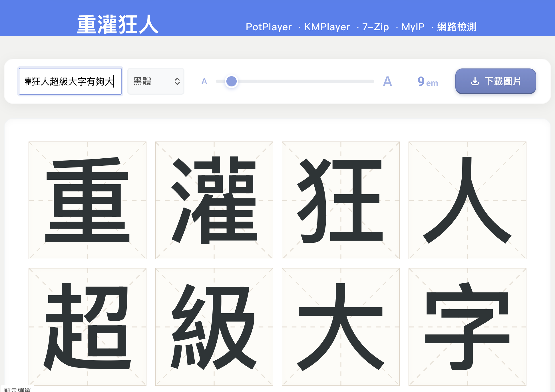Image resolution: width=555 pixels, height=392 pixels.
Task: Click the 超 character tile
Action: coord(87,327)
